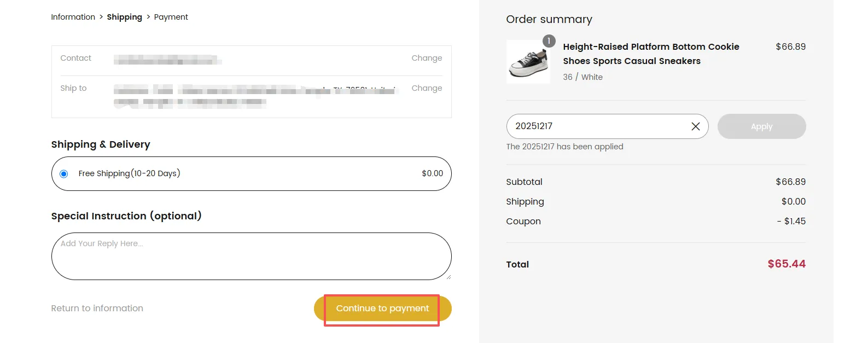
Task: Jump to the Payment breadcrumb step
Action: (x=171, y=17)
